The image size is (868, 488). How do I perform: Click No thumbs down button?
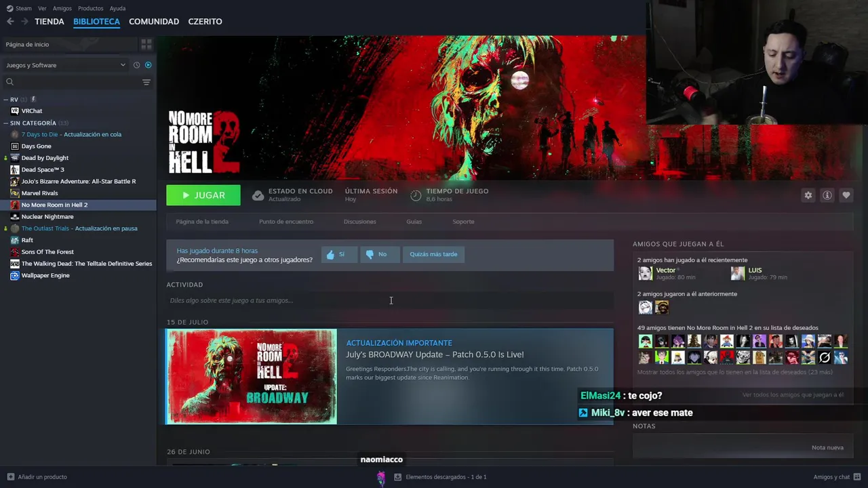(x=379, y=254)
